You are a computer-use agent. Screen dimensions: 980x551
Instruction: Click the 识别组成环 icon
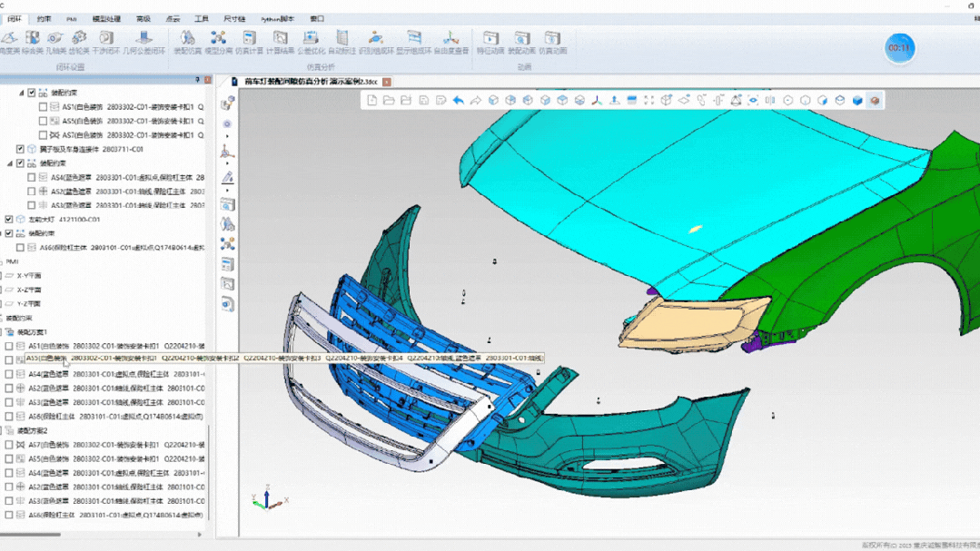[376, 42]
